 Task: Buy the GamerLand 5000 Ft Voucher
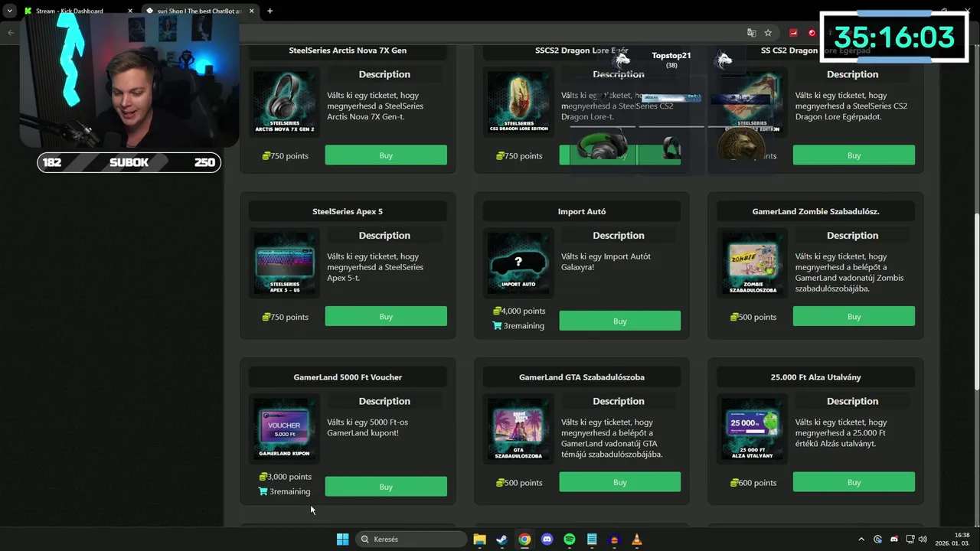point(386,487)
